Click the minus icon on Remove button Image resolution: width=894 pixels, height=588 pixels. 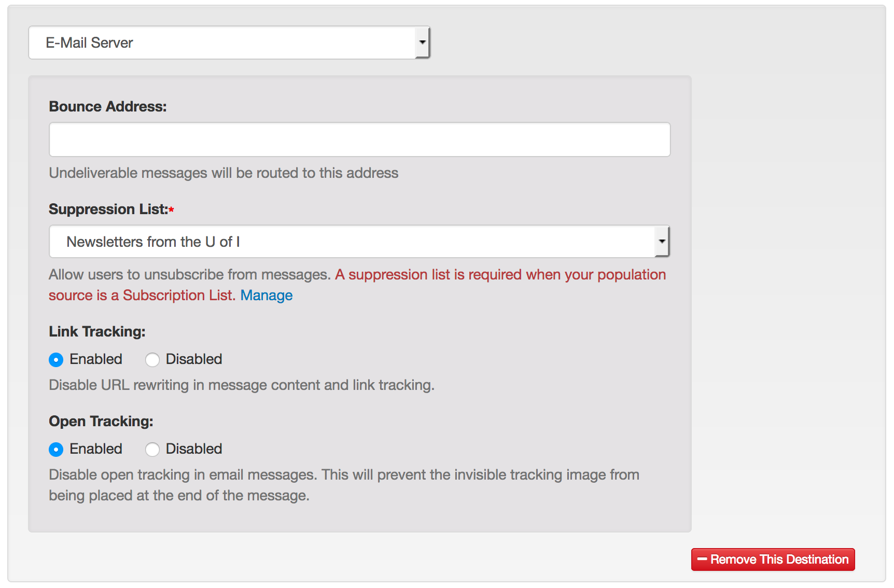pyautogui.click(x=702, y=559)
